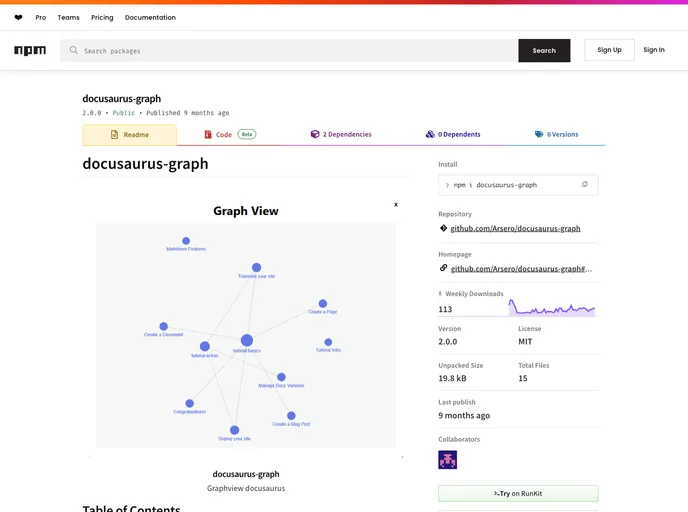Open the collaborator avatar
688x512 pixels.
click(447, 459)
